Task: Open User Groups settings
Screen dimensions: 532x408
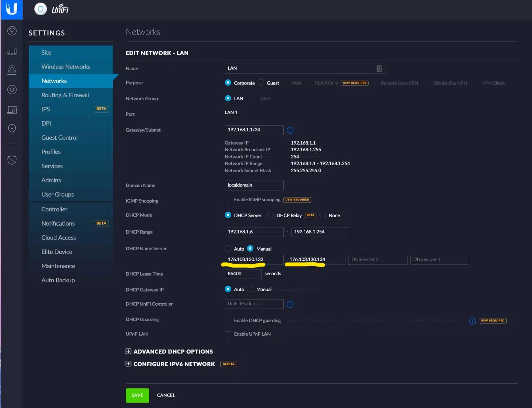Action: [71, 195]
